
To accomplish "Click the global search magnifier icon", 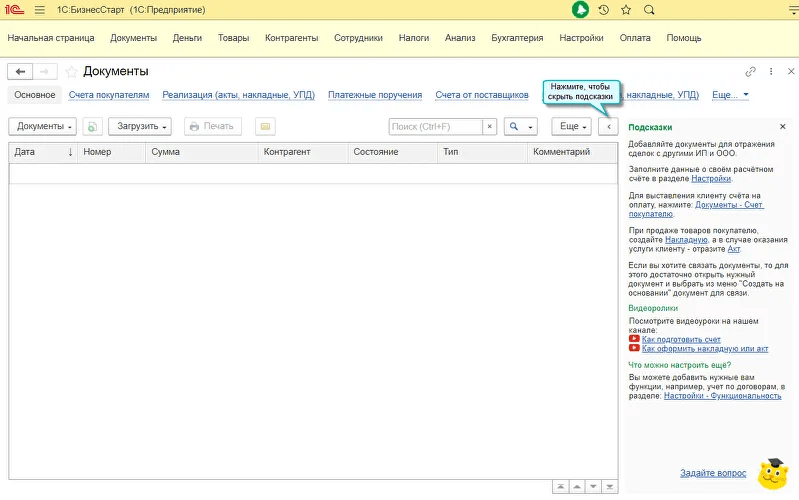I will click(650, 10).
